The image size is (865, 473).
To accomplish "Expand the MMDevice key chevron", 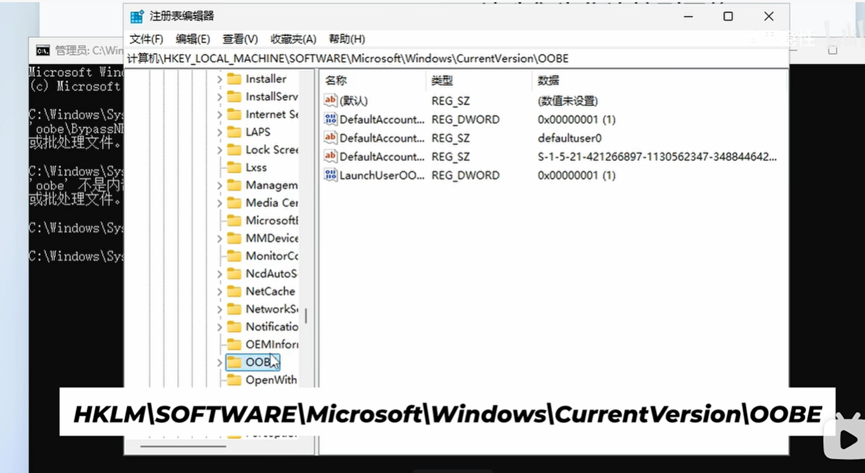I will click(220, 238).
